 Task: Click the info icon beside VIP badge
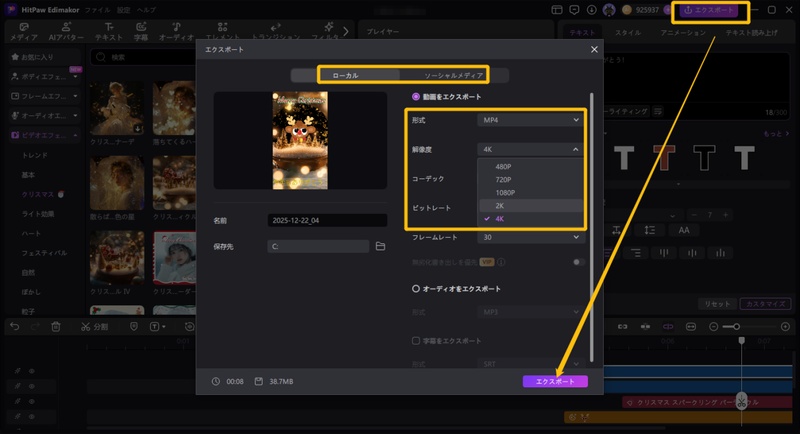(x=502, y=262)
